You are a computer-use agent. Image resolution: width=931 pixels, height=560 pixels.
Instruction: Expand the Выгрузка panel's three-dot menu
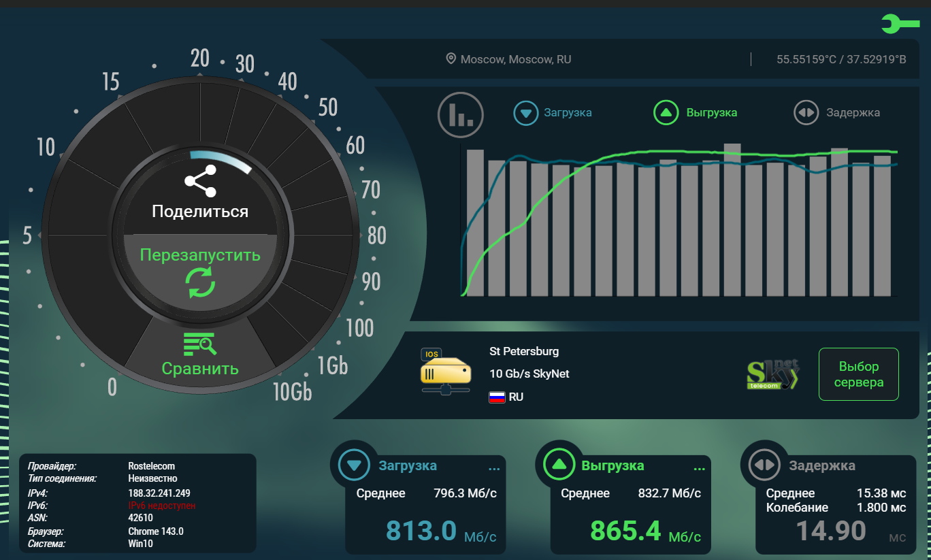point(699,469)
